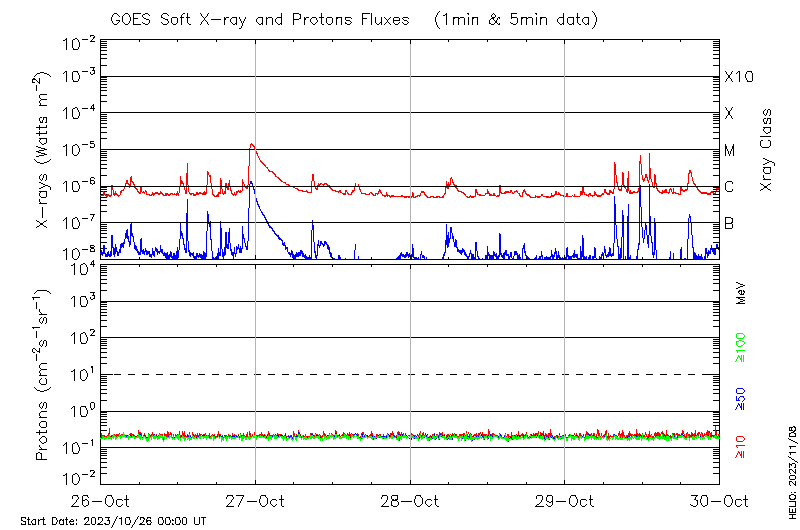Click the red ≥10 MeV legend label
This screenshot has width=800, height=530.
[741, 447]
